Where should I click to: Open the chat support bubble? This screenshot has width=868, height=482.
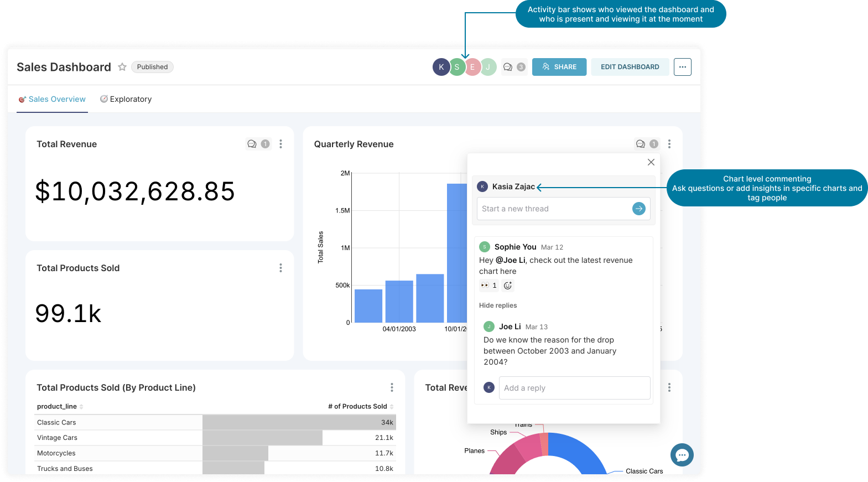click(682, 455)
